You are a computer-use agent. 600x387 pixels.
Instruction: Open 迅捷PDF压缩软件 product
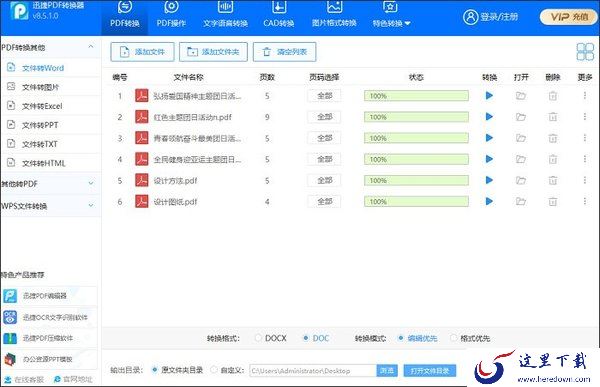pyautogui.click(x=49, y=338)
